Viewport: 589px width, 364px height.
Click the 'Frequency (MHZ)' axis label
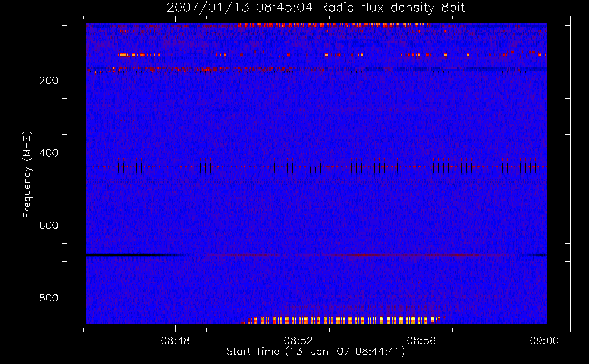27,175
